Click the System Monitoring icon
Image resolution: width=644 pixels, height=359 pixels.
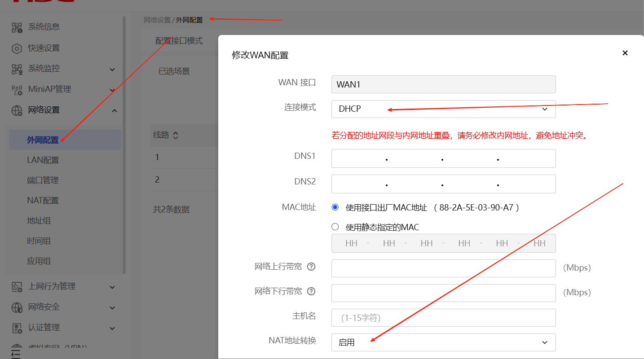pyautogui.click(x=17, y=69)
